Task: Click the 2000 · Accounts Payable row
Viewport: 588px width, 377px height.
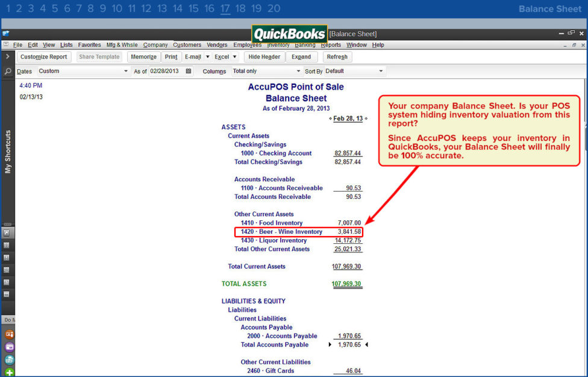Action: (304, 336)
